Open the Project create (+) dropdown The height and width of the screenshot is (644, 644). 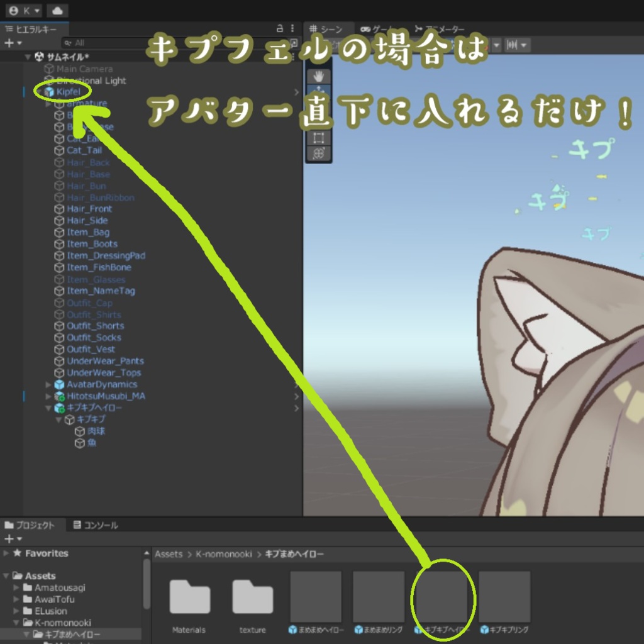coord(13,538)
